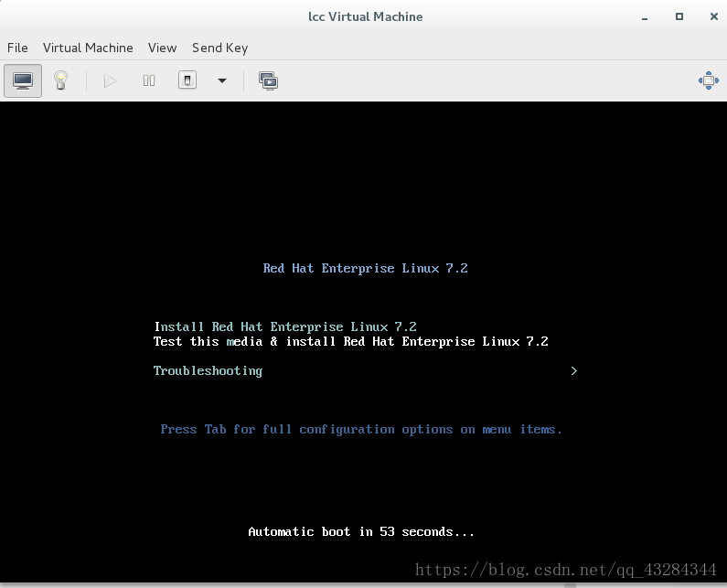
Task: Select the Troubleshooting boot entry
Action: tap(208, 371)
